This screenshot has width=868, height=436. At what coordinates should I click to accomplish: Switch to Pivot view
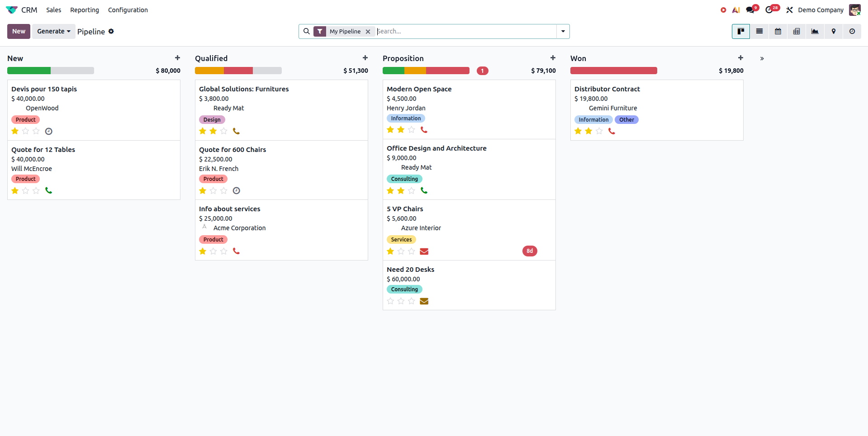(x=797, y=31)
